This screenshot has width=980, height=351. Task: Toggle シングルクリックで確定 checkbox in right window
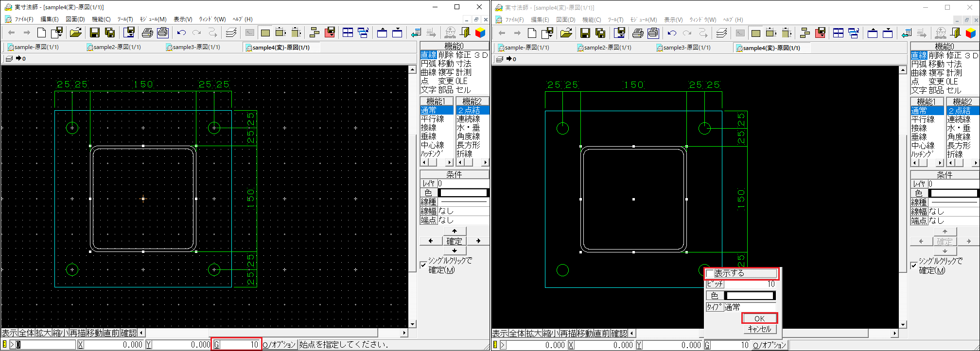click(914, 266)
